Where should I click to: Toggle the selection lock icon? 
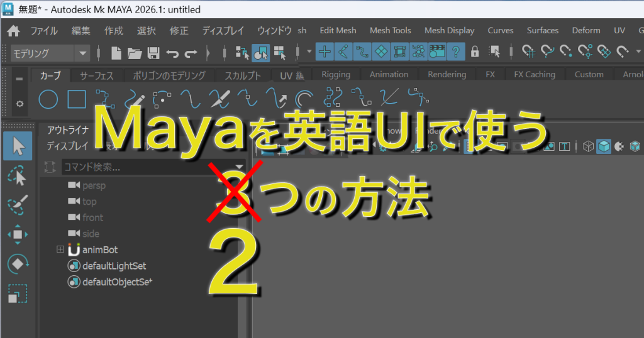475,52
